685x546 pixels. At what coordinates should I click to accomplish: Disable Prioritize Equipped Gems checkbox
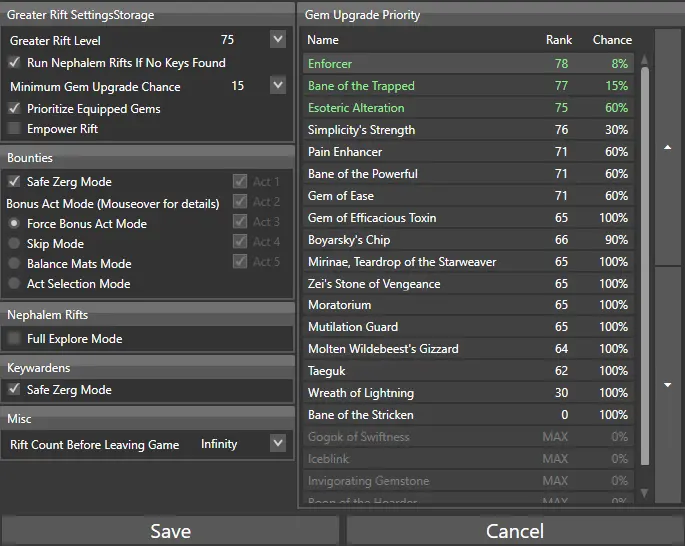coord(14,109)
